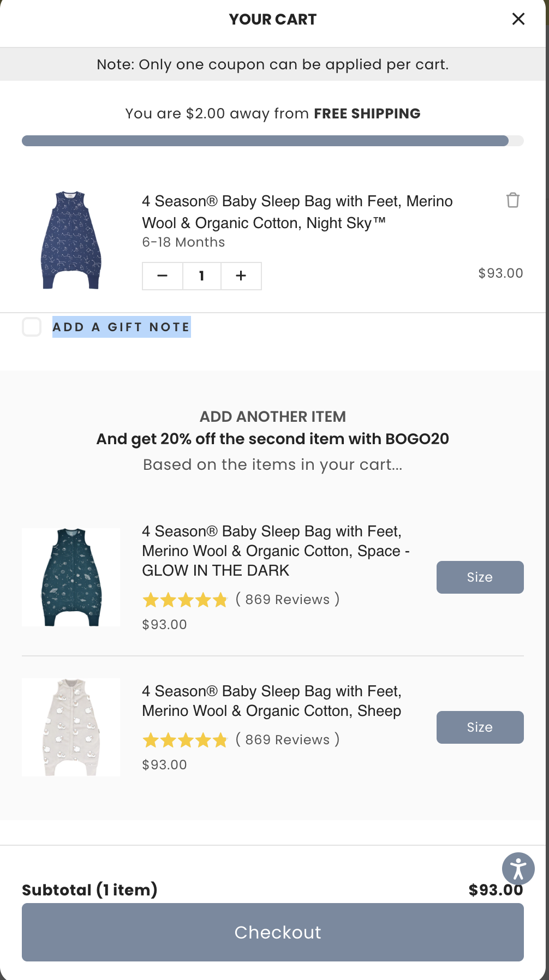Open the Space Glow in the Dark product title

(276, 551)
